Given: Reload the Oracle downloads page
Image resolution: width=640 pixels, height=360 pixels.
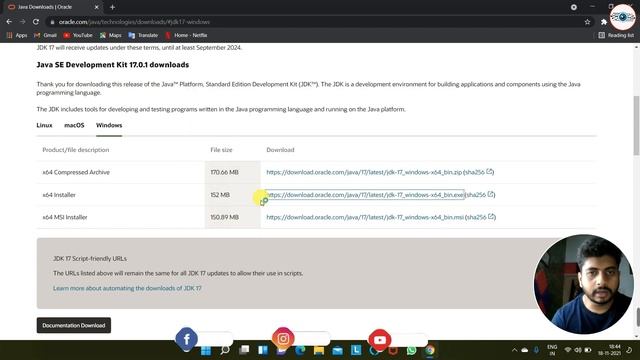Looking at the screenshot, I should tap(36, 22).
